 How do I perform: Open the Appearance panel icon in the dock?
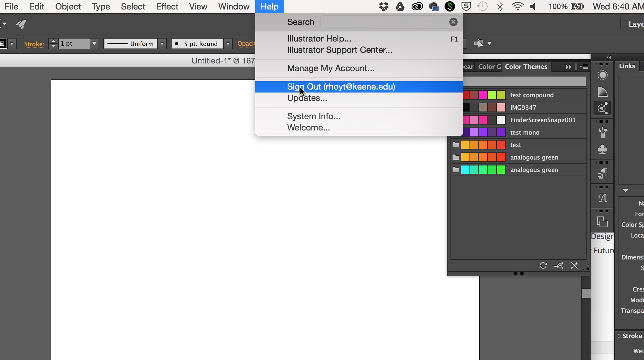(x=602, y=75)
